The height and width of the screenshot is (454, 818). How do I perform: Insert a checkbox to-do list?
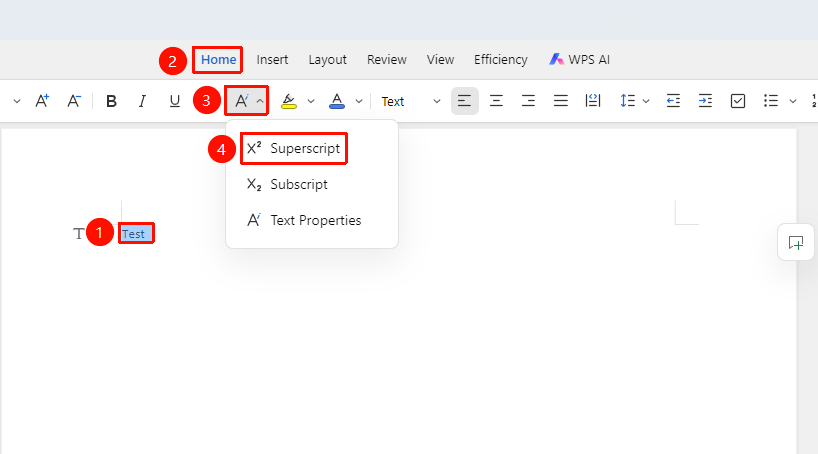(738, 101)
